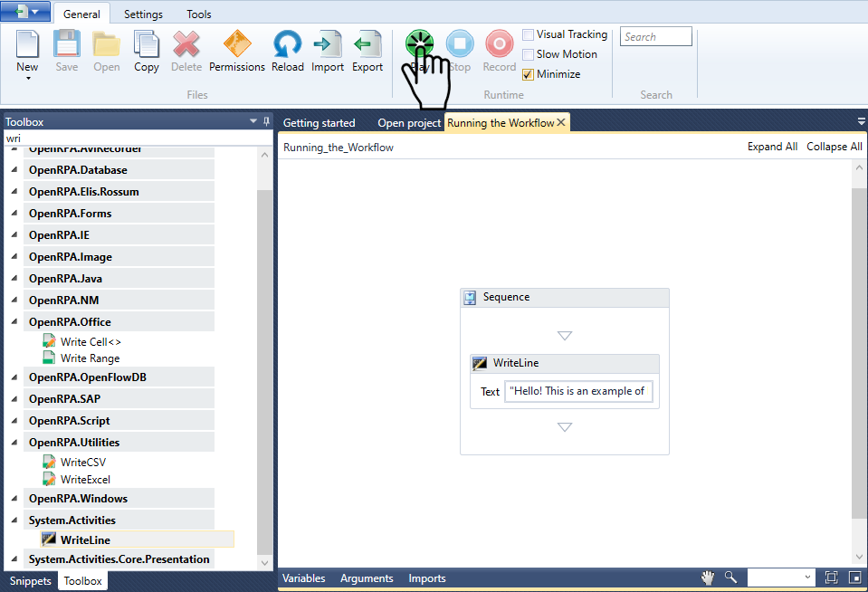
Task: Switch to the General ribbon tab
Action: (x=81, y=14)
